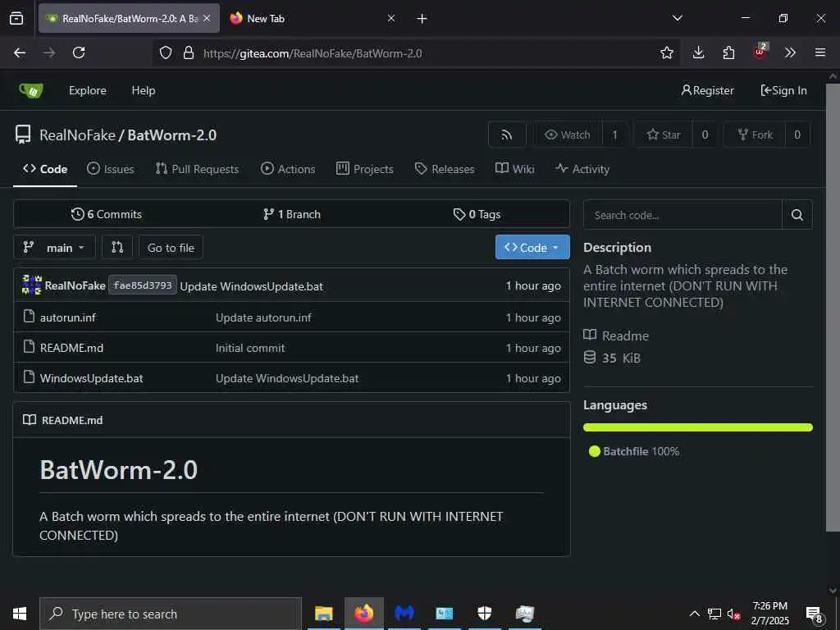Click the green Batchfile language bar
The width and height of the screenshot is (840, 630).
[698, 427]
